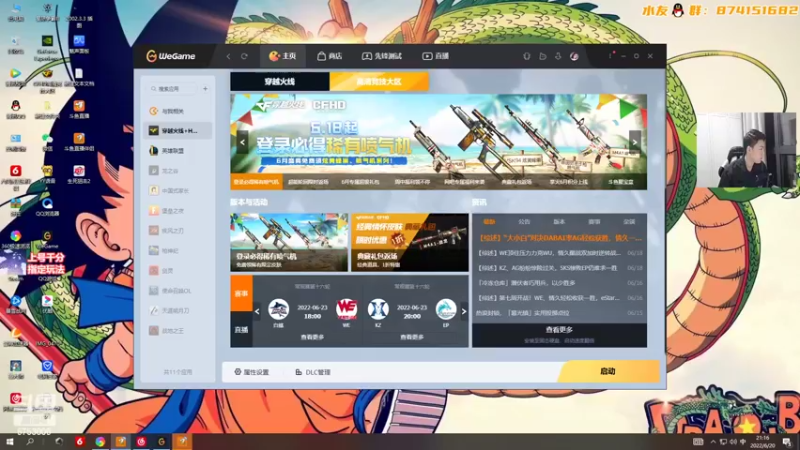Open the 登录必得稀有喷气机 activity card
This screenshot has width=800, height=450.
pyautogui.click(x=289, y=242)
